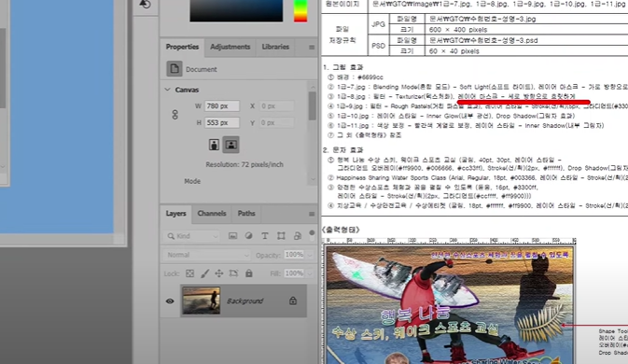Click the Properties panel scroll-up arrow
The width and height of the screenshot is (628, 364).
[x=313, y=87]
